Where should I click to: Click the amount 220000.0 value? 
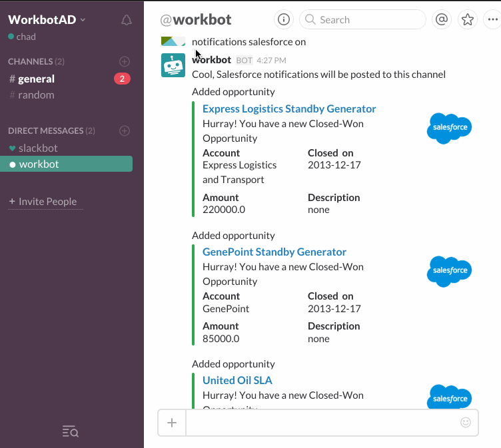tap(224, 210)
